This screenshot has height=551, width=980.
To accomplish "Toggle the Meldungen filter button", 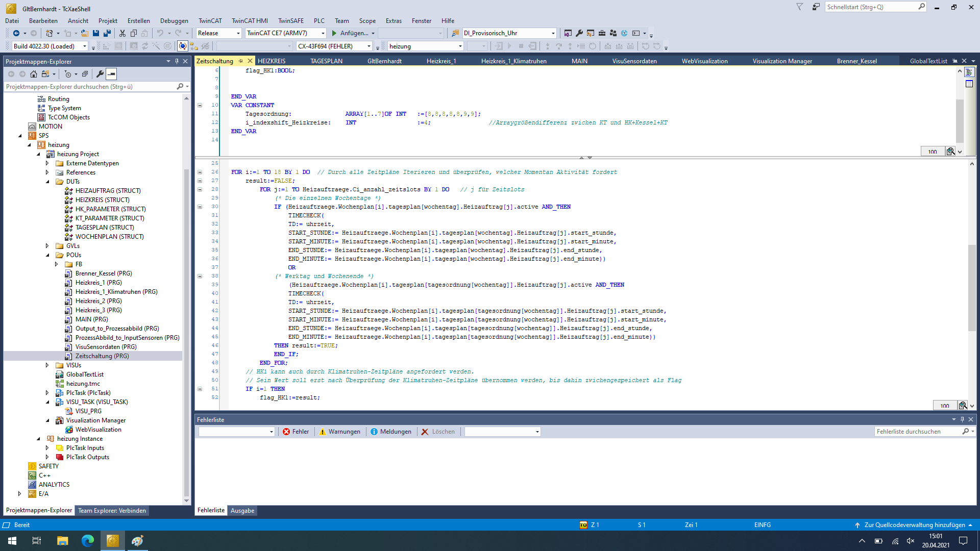I will coord(391,432).
